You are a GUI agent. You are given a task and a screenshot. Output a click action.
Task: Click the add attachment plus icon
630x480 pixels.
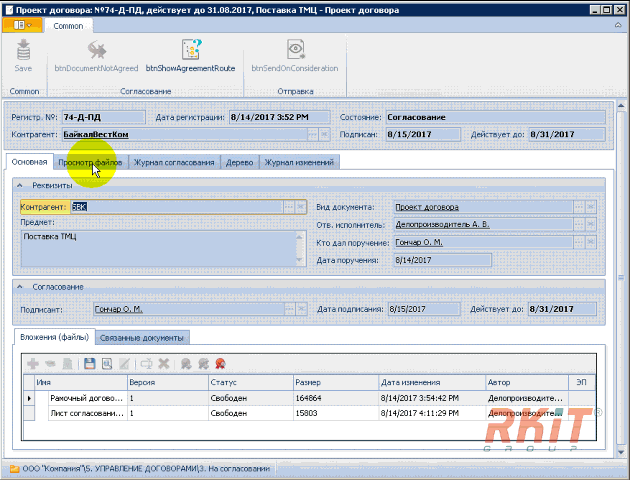[x=33, y=364]
